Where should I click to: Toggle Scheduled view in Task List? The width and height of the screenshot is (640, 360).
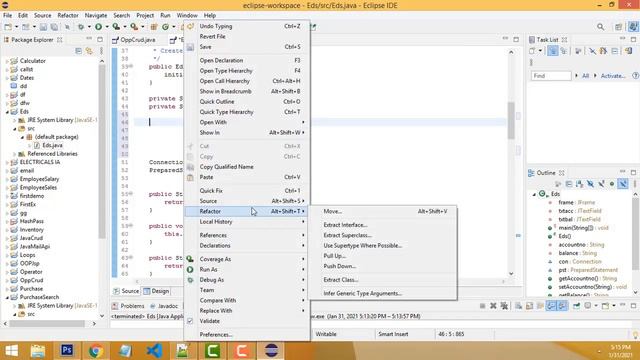tap(564, 51)
